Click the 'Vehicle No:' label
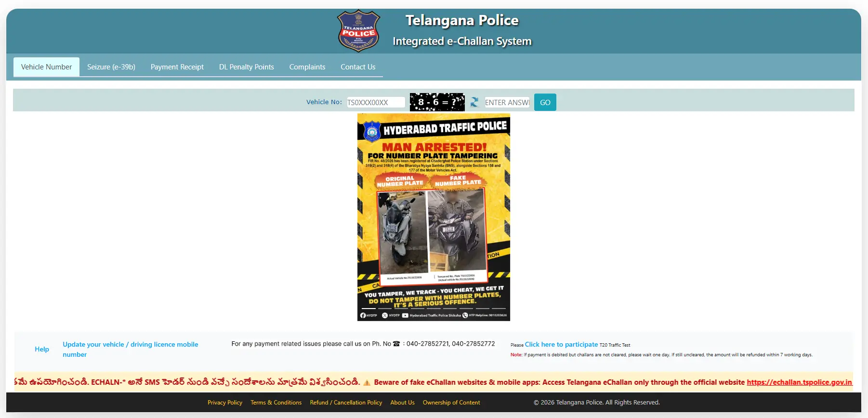This screenshot has height=418, width=868. click(324, 102)
